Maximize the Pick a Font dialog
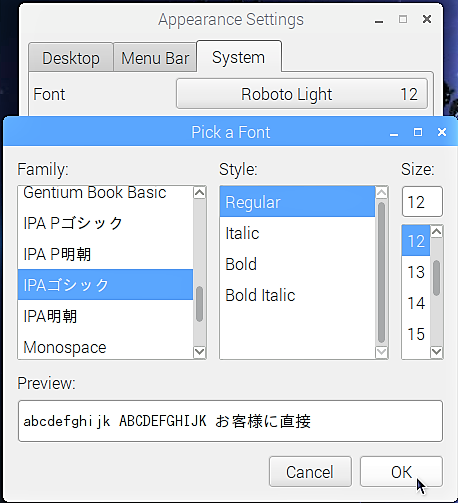This screenshot has width=458, height=503. pos(418,132)
